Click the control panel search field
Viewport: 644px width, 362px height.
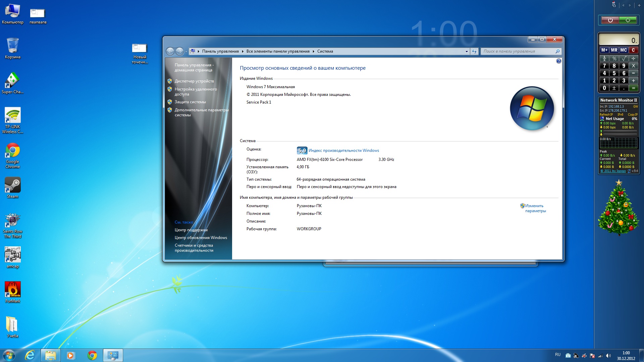521,51
